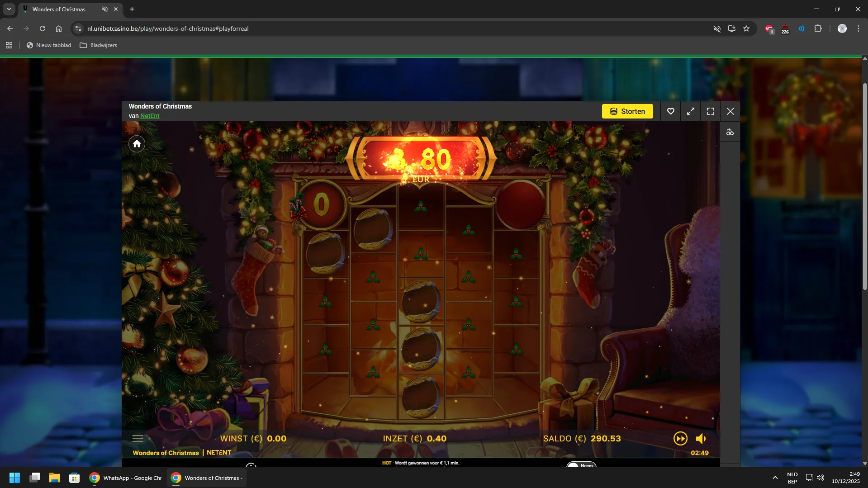This screenshot has width=868, height=488.
Task: Go back to the previous page
Action: tap(10, 28)
